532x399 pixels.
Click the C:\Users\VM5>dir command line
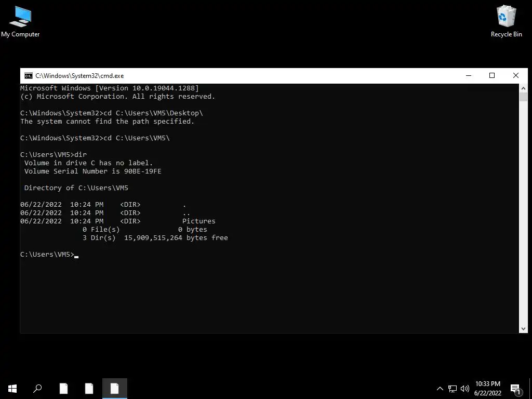[x=54, y=154]
